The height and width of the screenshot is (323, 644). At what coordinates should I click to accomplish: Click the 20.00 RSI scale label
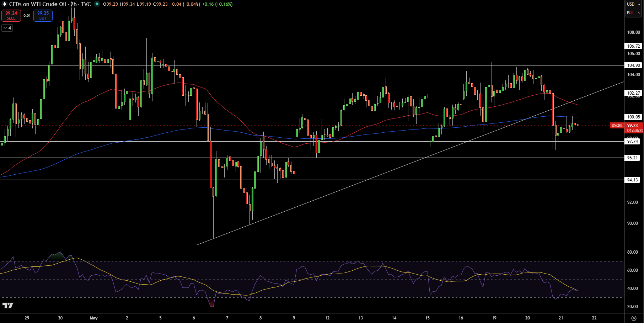pyautogui.click(x=632, y=307)
